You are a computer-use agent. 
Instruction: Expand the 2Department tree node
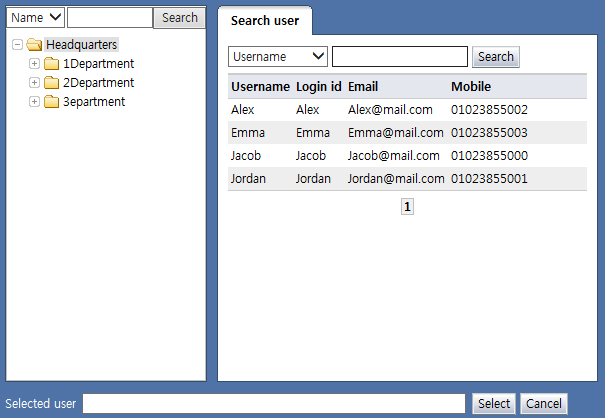tap(35, 83)
